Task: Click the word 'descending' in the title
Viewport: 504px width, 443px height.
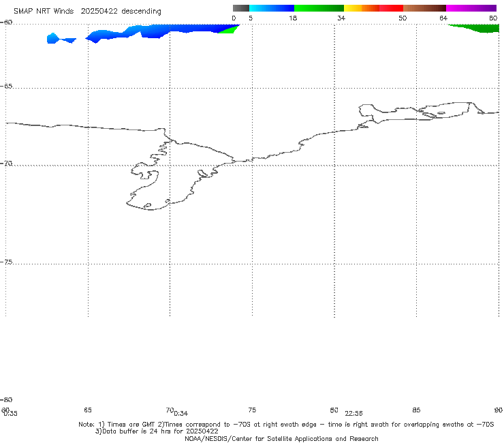Action: point(141,12)
